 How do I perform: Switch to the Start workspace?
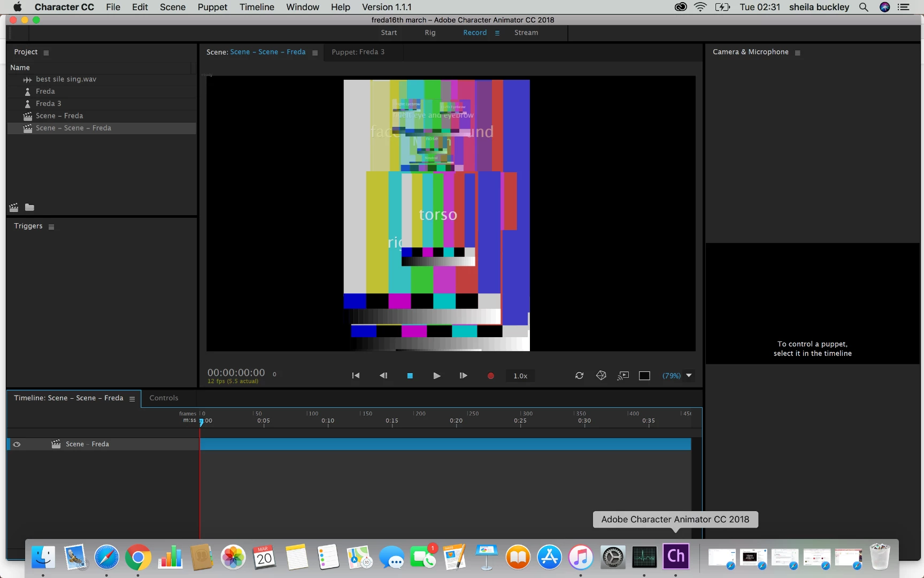pyautogui.click(x=389, y=33)
